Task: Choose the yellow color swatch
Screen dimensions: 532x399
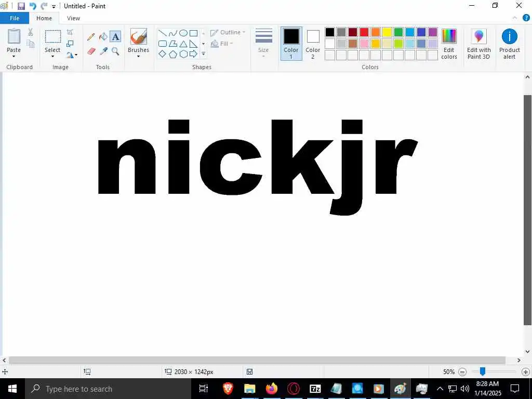Action: (387, 32)
